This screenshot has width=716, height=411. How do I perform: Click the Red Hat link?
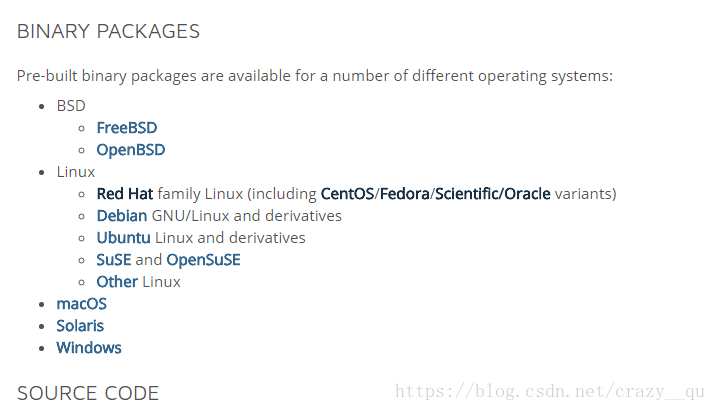pyautogui.click(x=125, y=194)
